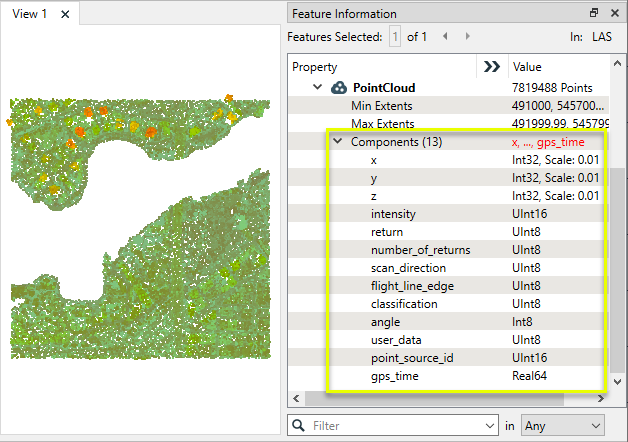Click the selected feature number box
Image resolution: width=628 pixels, height=442 pixels.
pos(395,37)
